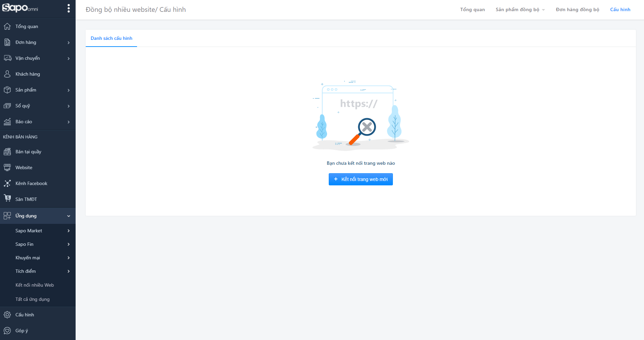Expand the Sapo Fin chevron
The height and width of the screenshot is (340, 644).
pyautogui.click(x=69, y=244)
